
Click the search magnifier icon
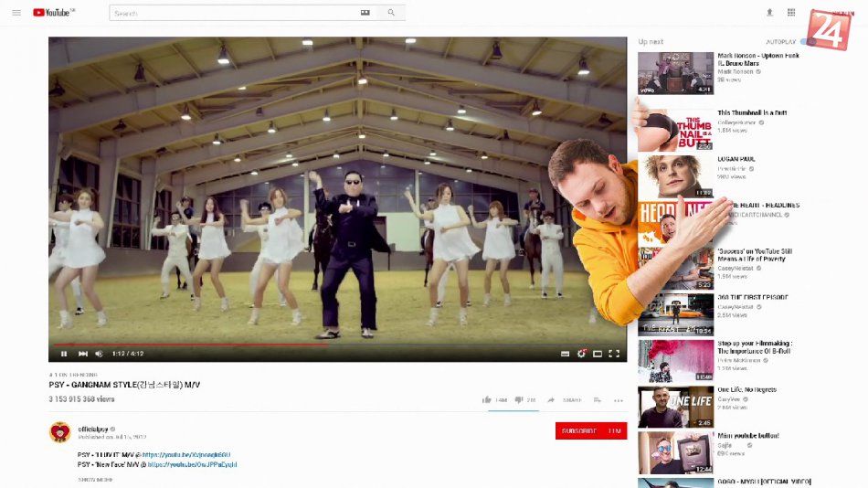click(391, 13)
